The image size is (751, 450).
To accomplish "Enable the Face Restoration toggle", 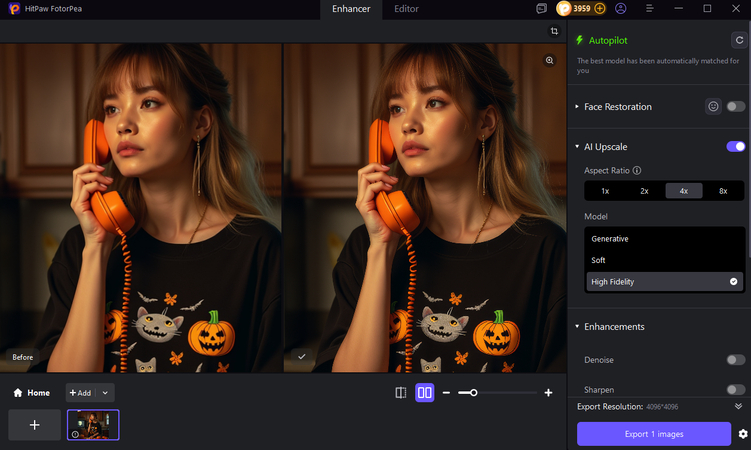I will 736,106.
